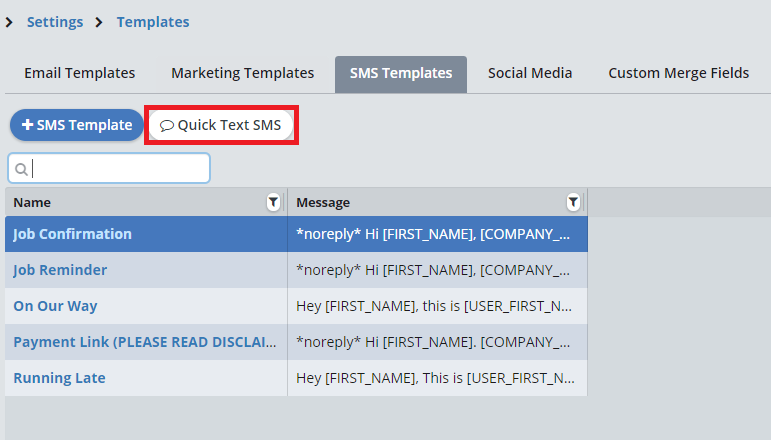Click the magnifier icon in search box

pyautogui.click(x=21, y=169)
